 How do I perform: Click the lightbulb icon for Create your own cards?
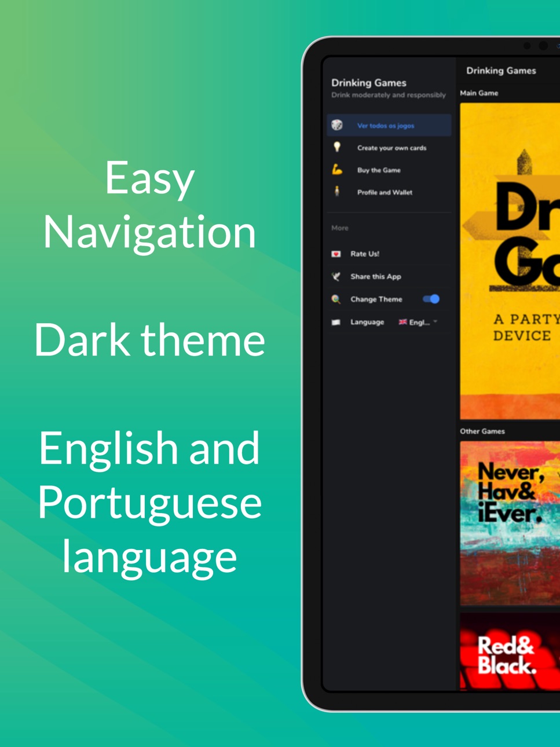337,147
